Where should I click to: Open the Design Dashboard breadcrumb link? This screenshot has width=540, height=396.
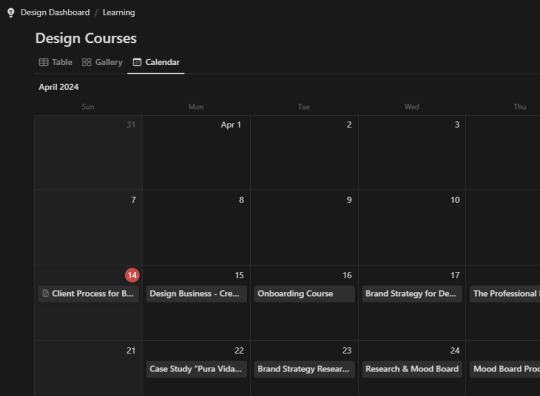click(x=55, y=12)
